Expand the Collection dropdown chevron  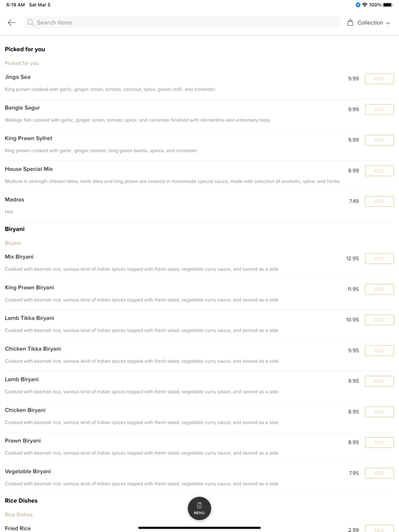[x=388, y=23]
